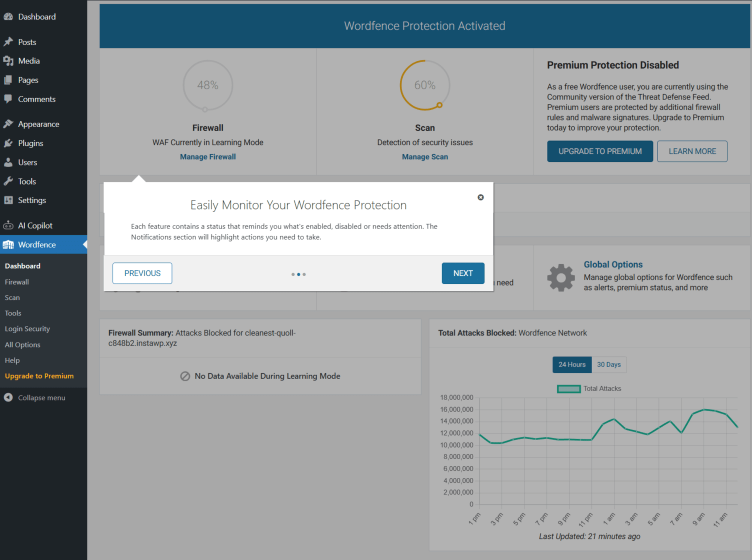Image resolution: width=752 pixels, height=560 pixels.
Task: Open the Login Security submenu item
Action: [x=27, y=329]
